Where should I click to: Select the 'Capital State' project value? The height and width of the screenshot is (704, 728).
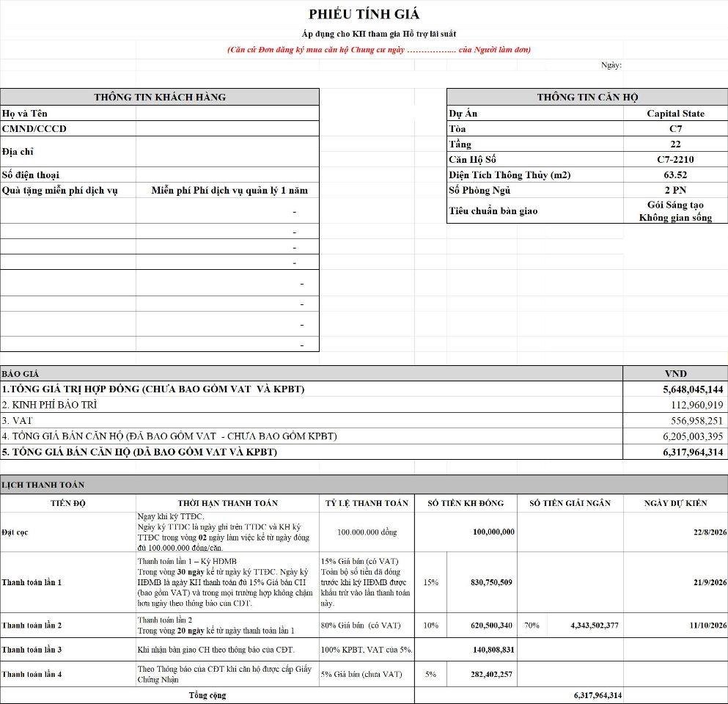[675, 114]
